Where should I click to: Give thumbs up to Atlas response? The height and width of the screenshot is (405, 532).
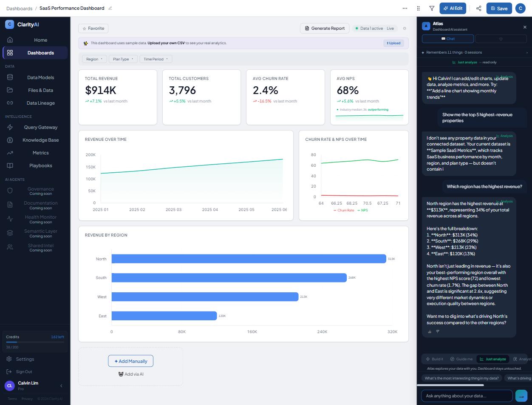tap(430, 331)
